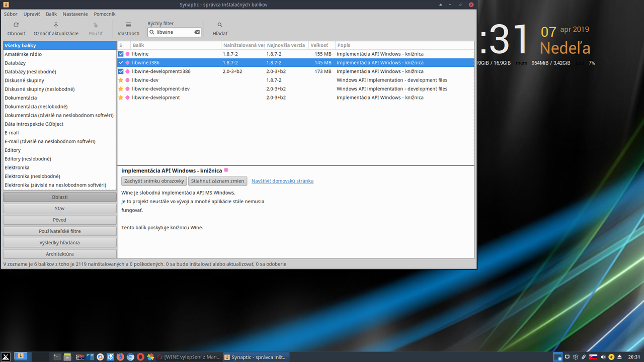Sort by Najnovšia verzia column header

[x=287, y=45]
